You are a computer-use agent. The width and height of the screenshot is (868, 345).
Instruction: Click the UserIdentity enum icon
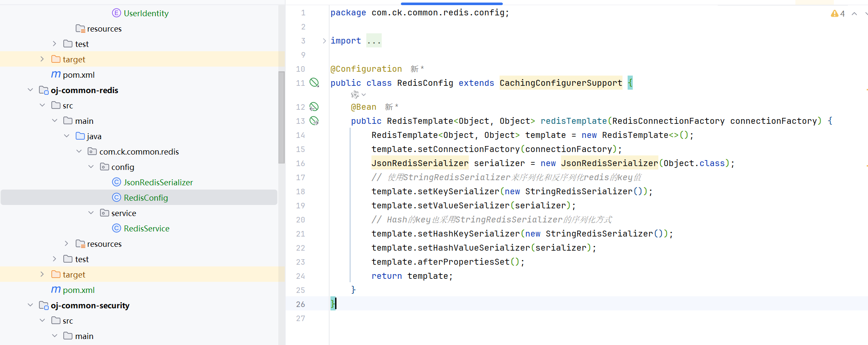[x=116, y=13]
